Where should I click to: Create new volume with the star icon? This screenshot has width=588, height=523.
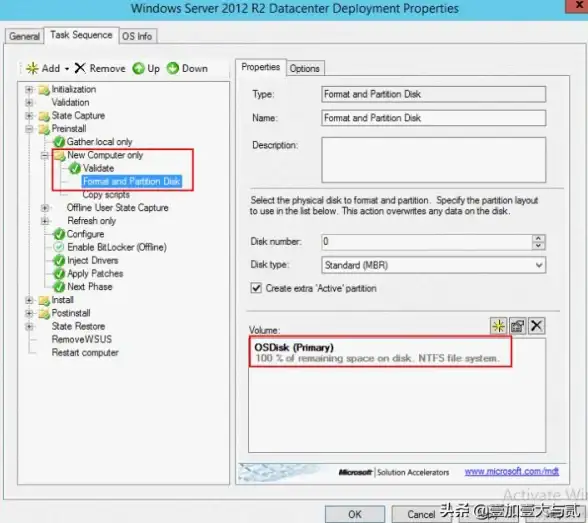coord(498,326)
